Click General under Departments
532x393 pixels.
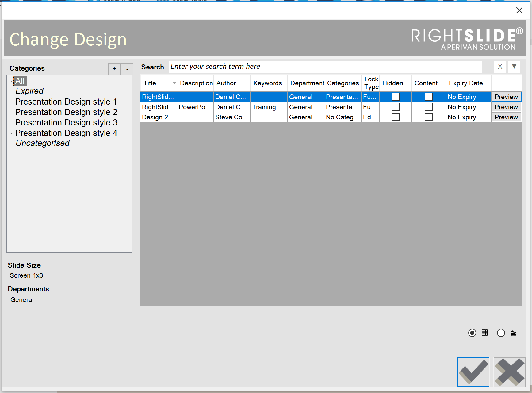coord(22,299)
